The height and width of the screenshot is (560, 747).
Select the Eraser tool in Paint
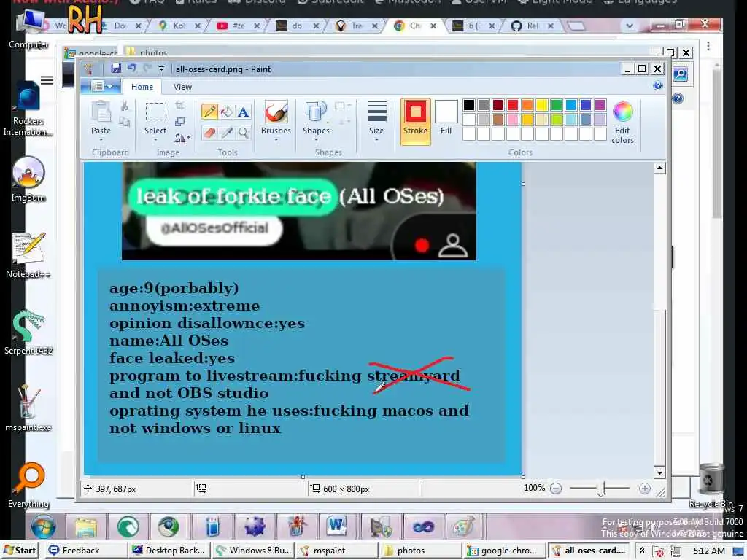[x=209, y=133]
